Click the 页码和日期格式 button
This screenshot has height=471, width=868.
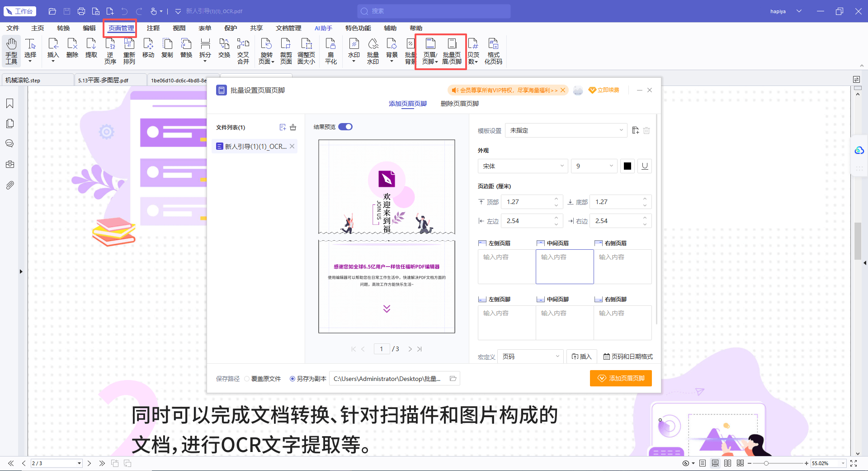628,357
